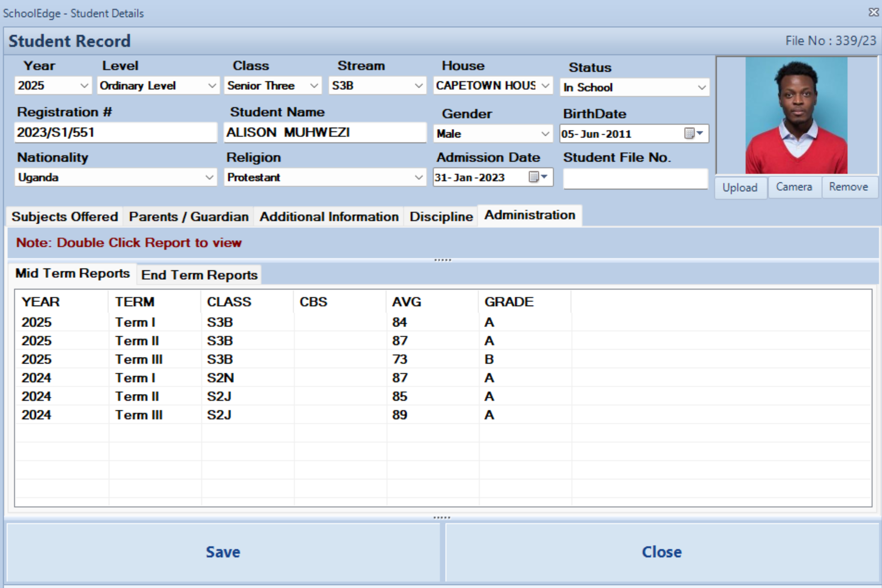Click in the Student File No. field
Viewport: 882px width, 588px height.
point(635,179)
